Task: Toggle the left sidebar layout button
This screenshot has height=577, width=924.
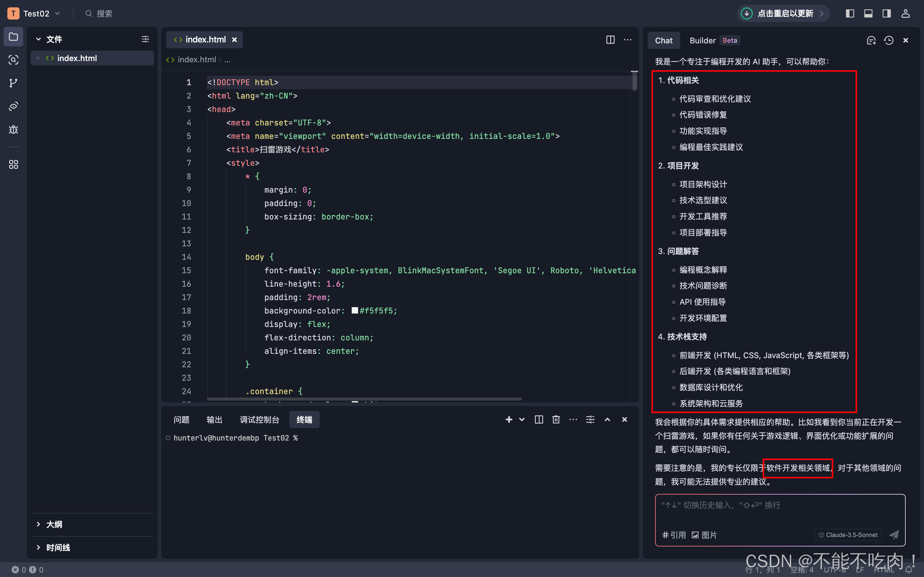Action: [850, 14]
